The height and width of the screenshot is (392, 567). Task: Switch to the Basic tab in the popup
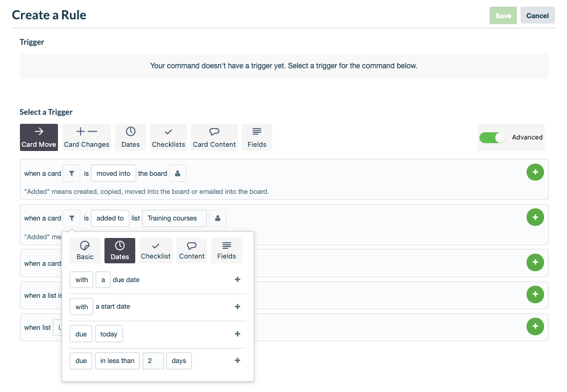click(85, 250)
